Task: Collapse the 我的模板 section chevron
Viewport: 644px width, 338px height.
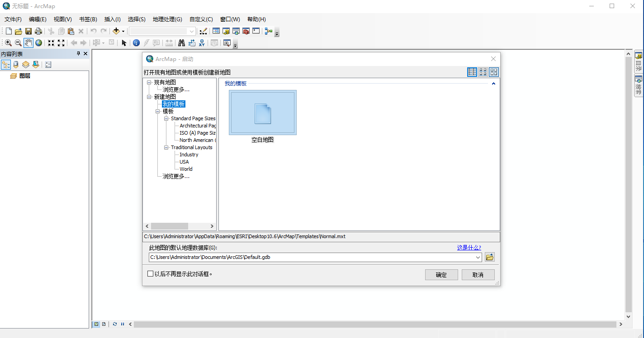Action: click(493, 83)
